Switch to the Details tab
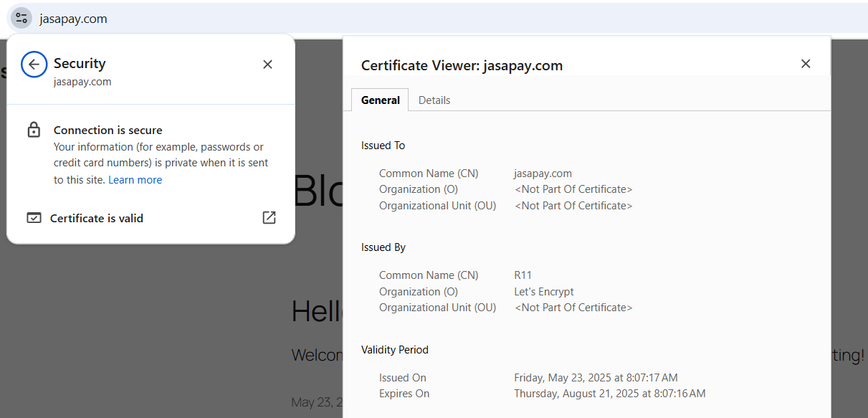Screen dimensions: 868x418 coord(434,100)
